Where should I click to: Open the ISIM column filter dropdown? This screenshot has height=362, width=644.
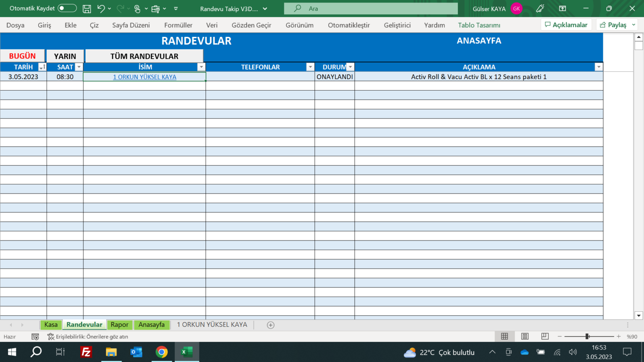[x=201, y=67]
